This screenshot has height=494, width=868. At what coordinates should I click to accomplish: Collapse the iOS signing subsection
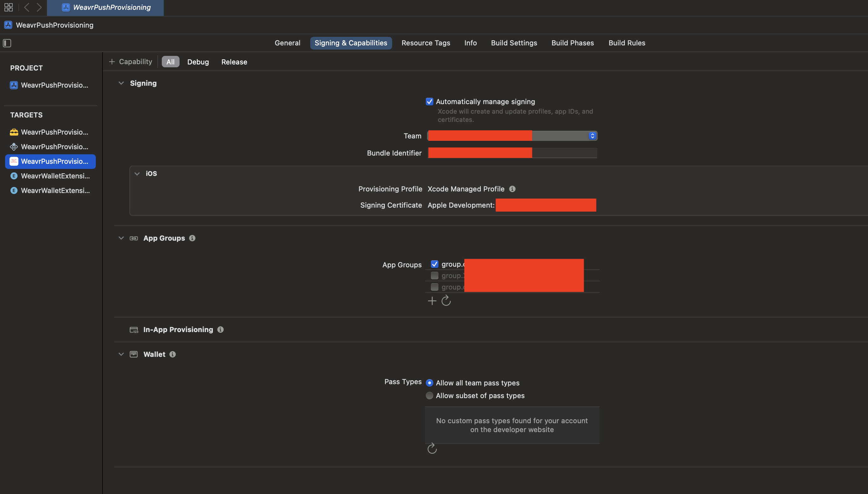(x=137, y=173)
